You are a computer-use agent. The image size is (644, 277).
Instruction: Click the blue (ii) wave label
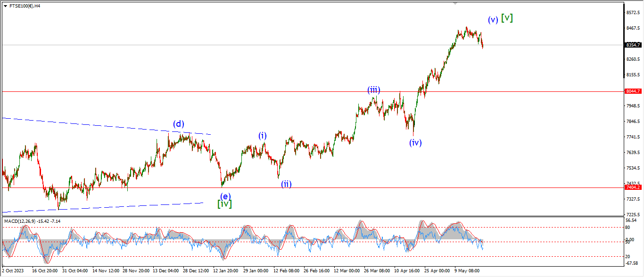coord(286,184)
